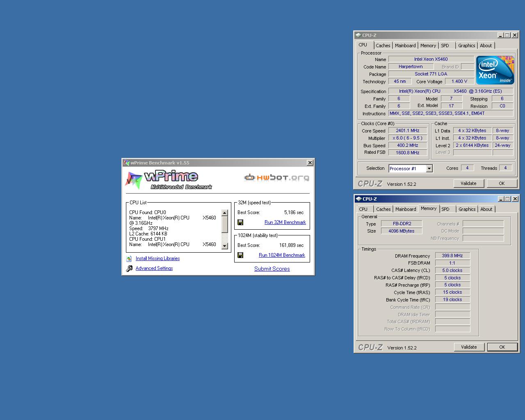Click Validate in bottom CPU-Z window

click(469, 347)
